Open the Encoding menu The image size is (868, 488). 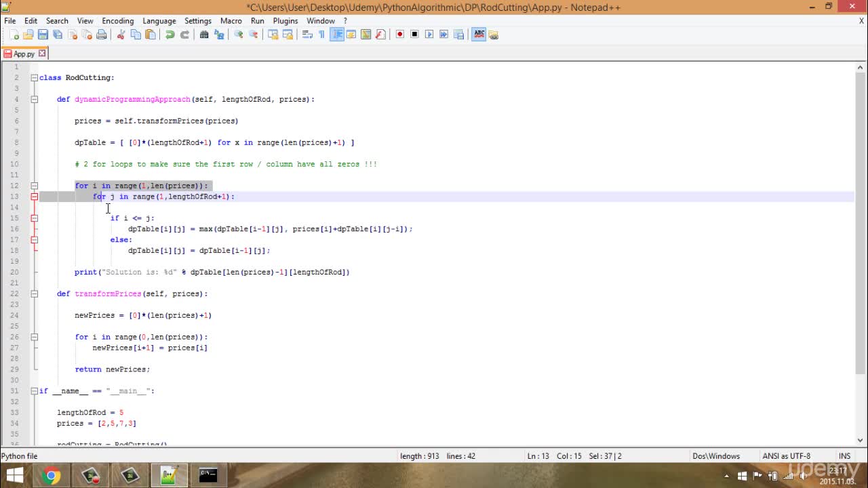click(x=118, y=21)
